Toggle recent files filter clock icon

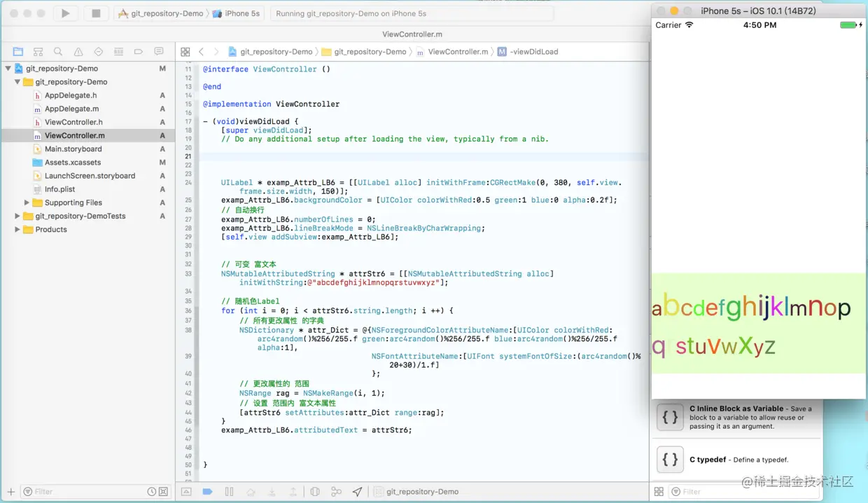152,492
